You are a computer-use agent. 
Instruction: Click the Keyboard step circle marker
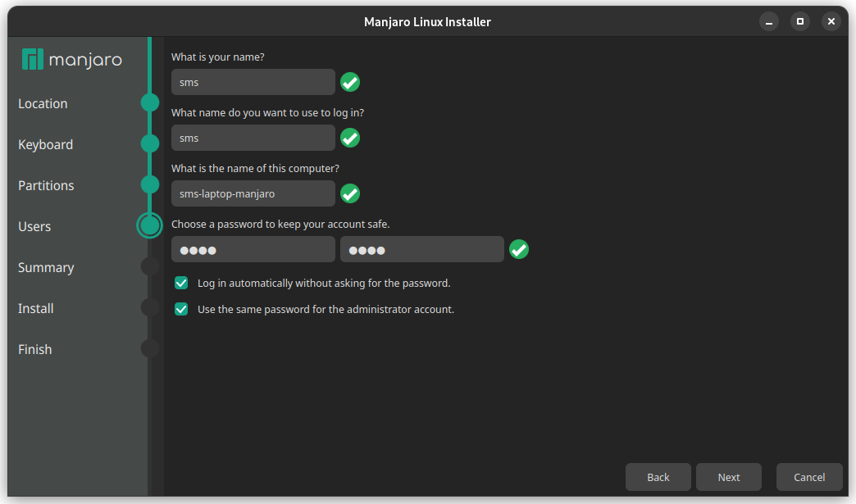coord(150,143)
